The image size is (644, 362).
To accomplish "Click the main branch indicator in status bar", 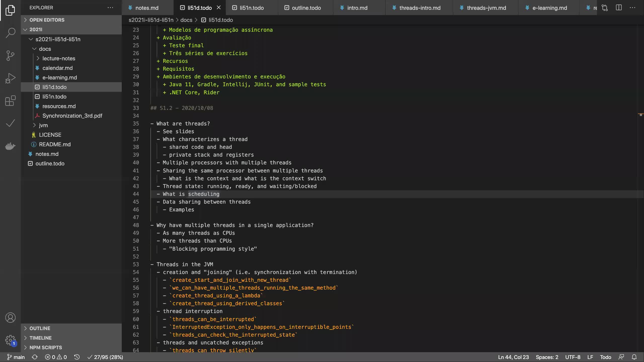I will click(x=16, y=357).
